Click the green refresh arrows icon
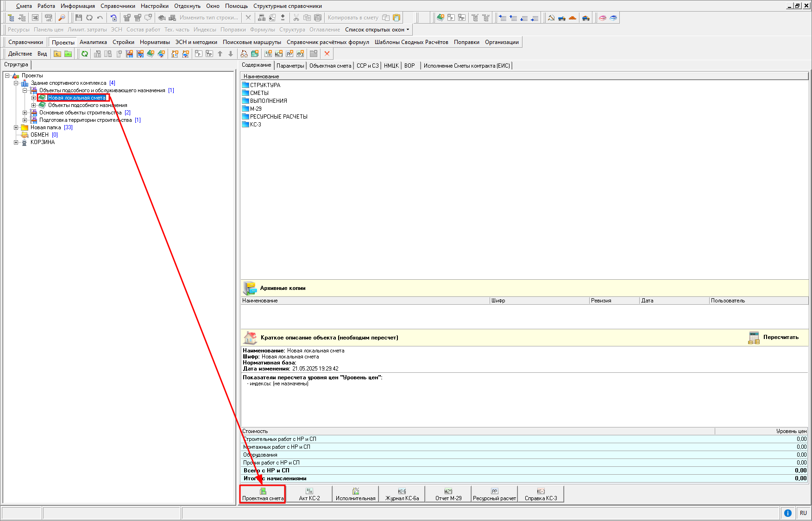 click(85, 54)
